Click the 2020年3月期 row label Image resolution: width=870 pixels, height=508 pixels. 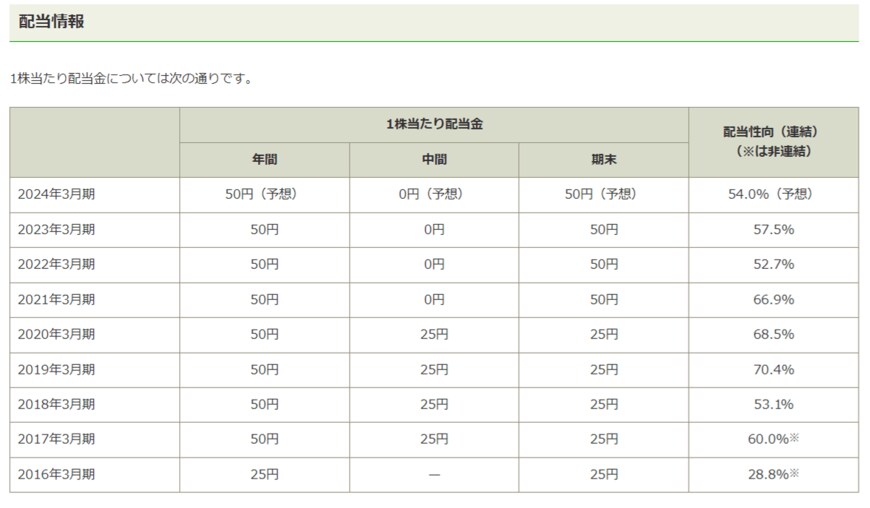coord(56,335)
